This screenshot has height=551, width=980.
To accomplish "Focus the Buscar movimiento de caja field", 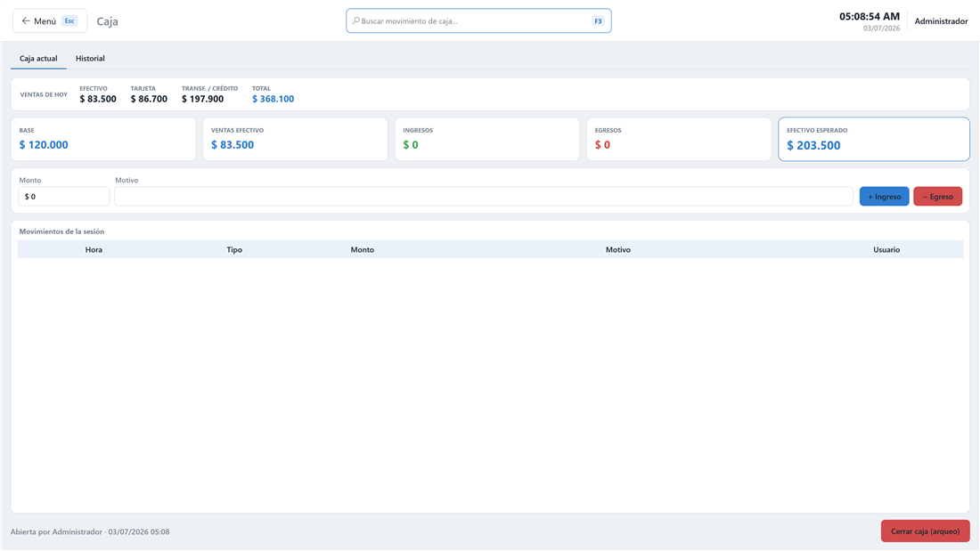I will tap(478, 21).
